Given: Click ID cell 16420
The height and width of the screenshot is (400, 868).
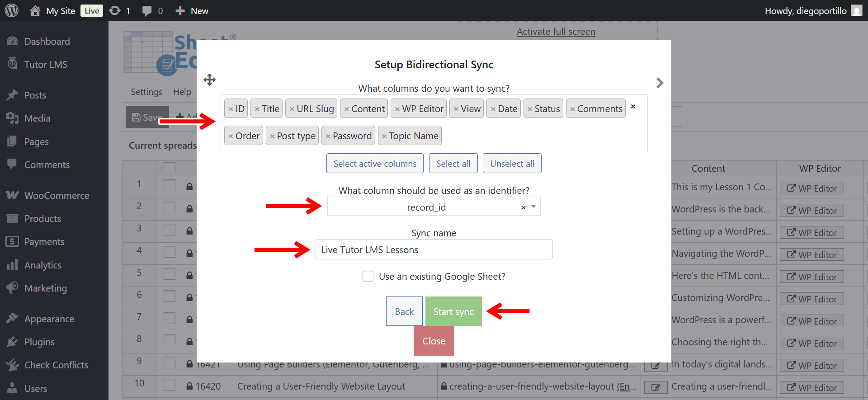Looking at the screenshot, I should [208, 386].
